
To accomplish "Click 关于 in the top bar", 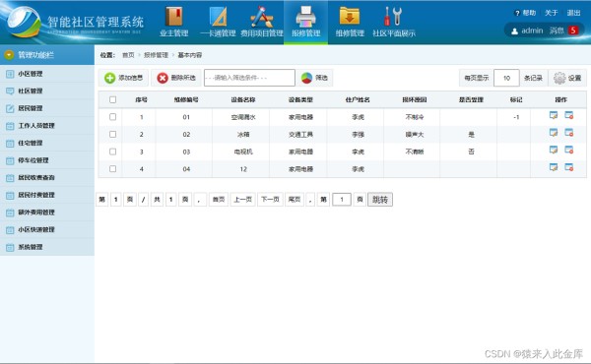I will pos(551,13).
